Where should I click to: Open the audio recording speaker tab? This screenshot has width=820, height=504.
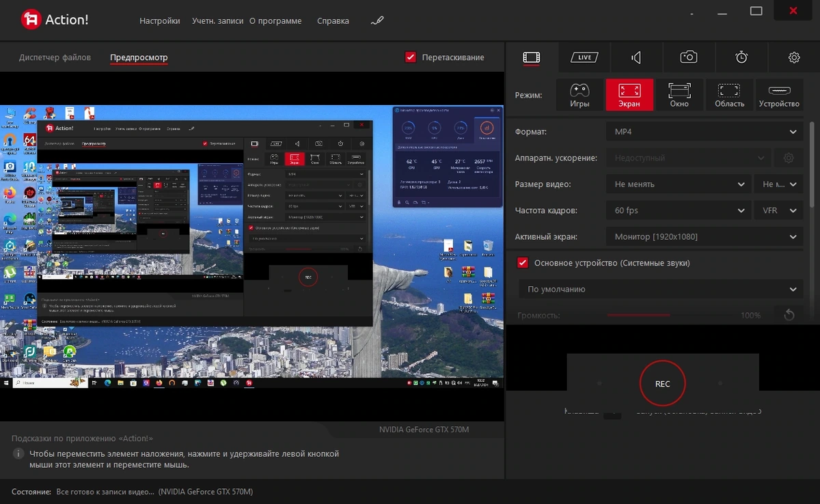point(636,57)
